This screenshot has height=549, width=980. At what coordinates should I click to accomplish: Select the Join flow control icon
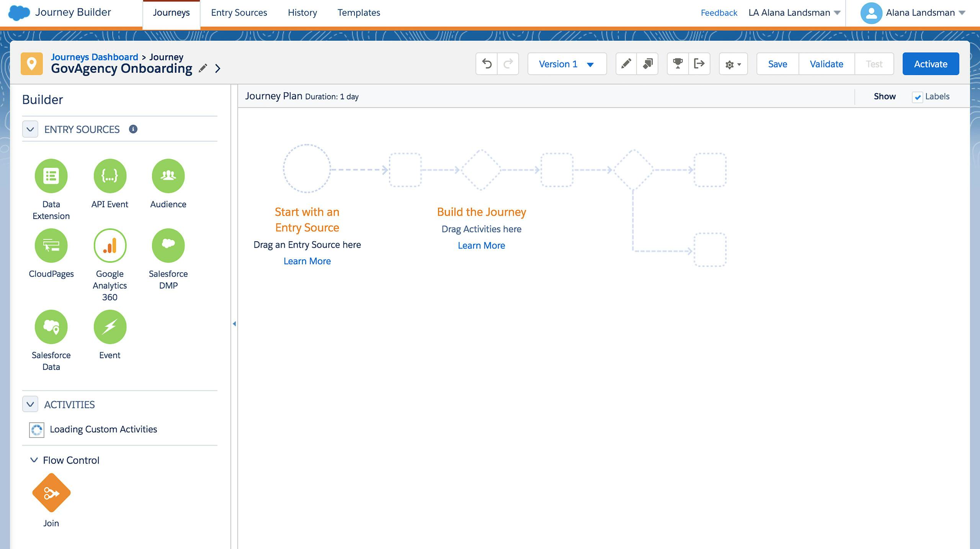coord(51,495)
